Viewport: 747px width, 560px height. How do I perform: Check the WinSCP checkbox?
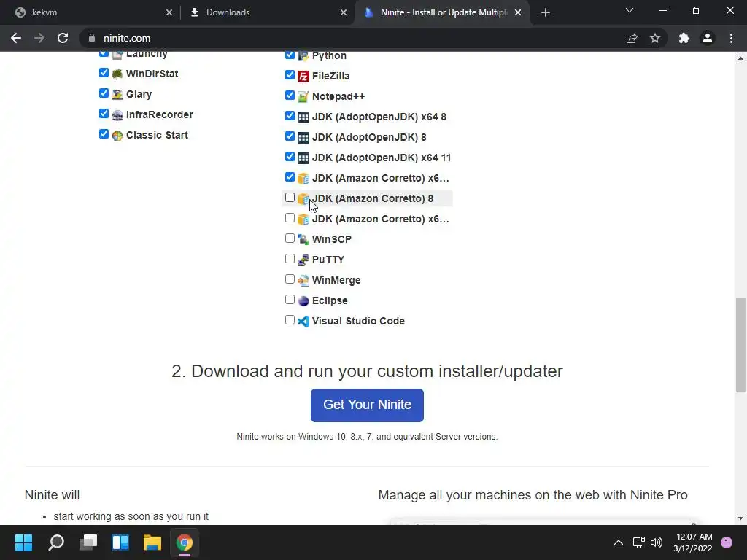coord(290,238)
